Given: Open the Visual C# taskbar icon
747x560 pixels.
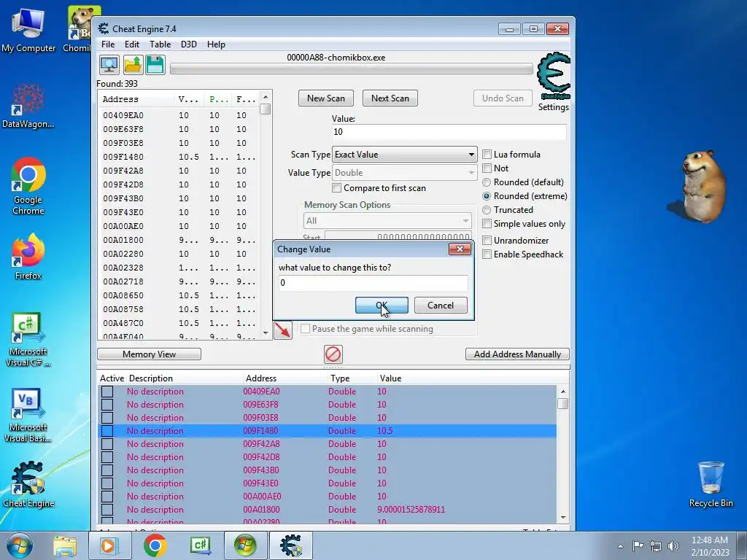Looking at the screenshot, I should pos(201,545).
